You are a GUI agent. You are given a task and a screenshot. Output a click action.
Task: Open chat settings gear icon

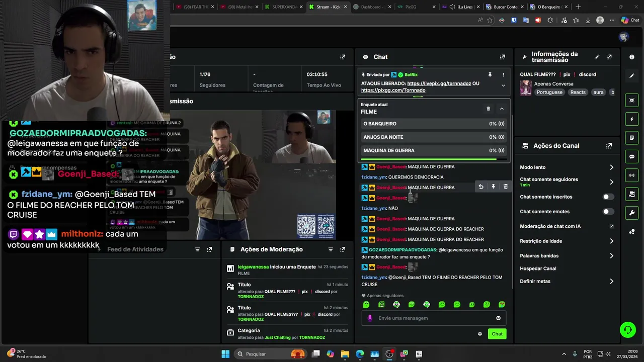pyautogui.click(x=480, y=334)
